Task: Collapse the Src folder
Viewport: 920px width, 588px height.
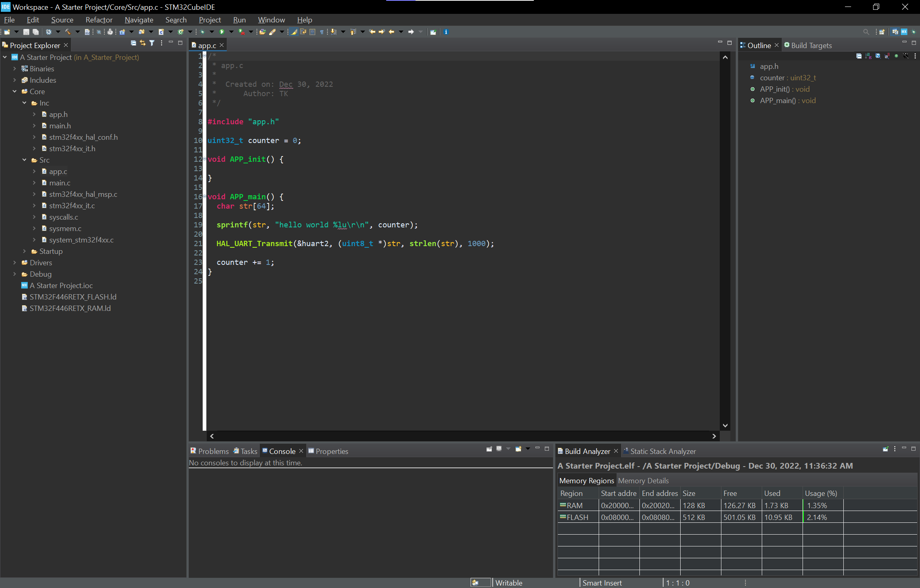Action: point(24,160)
